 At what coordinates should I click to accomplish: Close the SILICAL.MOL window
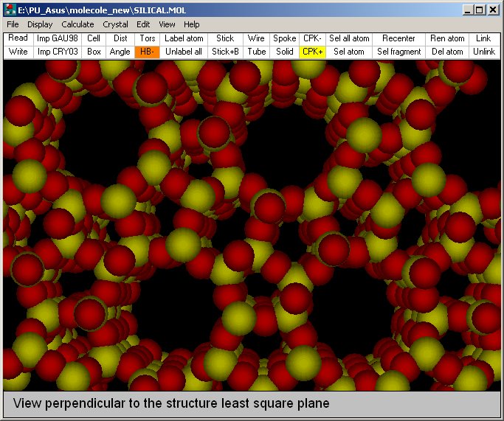tap(493, 10)
